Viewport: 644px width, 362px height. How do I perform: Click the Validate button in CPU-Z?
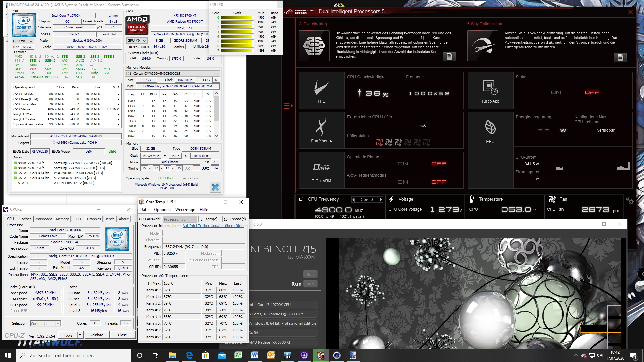coord(97,335)
